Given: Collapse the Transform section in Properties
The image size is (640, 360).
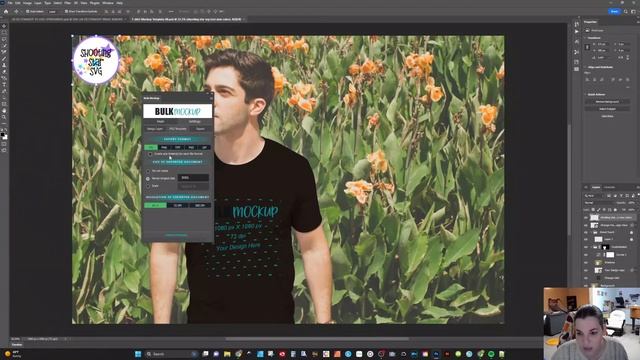Looking at the screenshot, I should click(x=586, y=38).
